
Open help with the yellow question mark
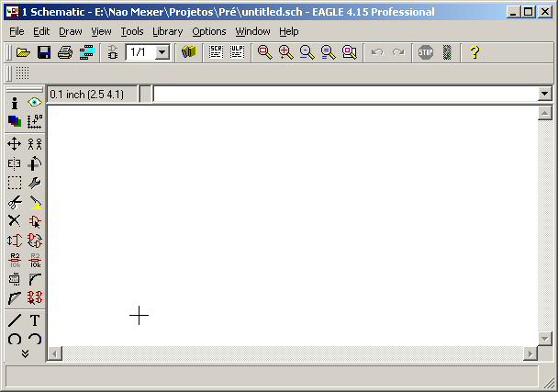(474, 52)
